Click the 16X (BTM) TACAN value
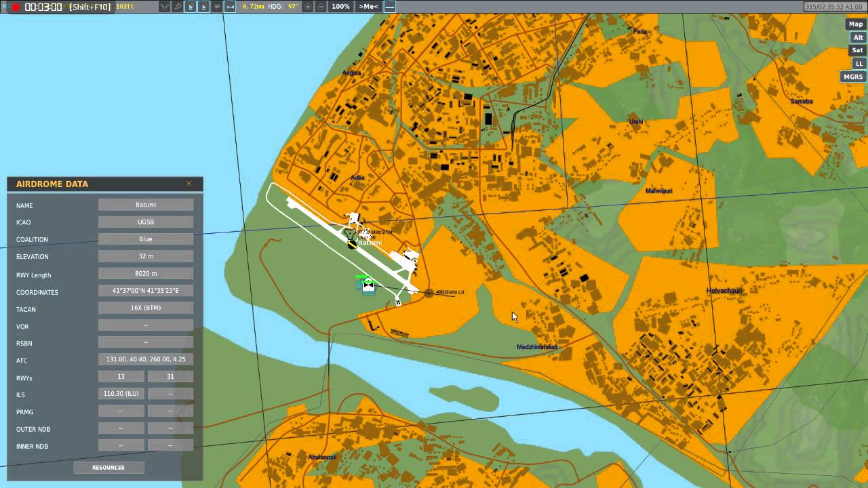Screen dimensions: 868x488 (x=146, y=308)
